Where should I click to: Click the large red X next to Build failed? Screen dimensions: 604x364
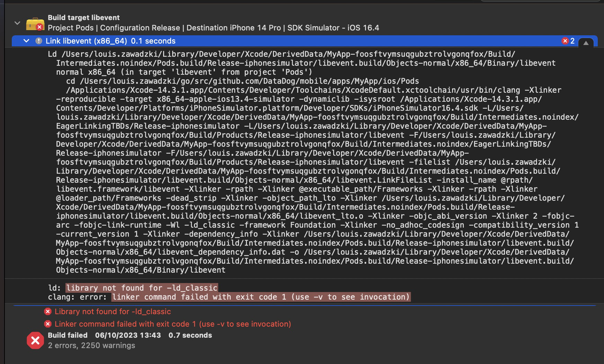(34, 340)
